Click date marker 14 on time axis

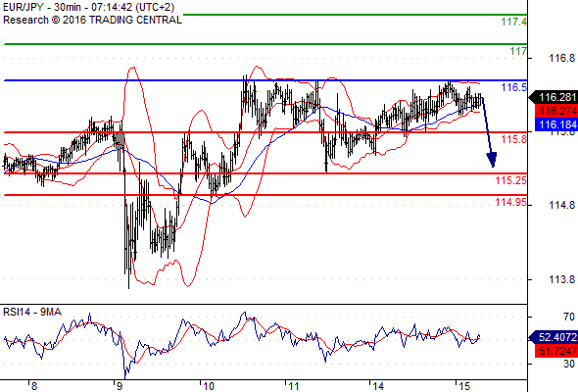[378, 386]
